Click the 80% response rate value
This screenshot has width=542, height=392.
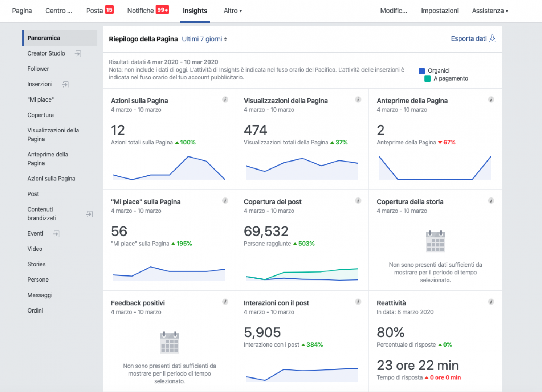(391, 332)
